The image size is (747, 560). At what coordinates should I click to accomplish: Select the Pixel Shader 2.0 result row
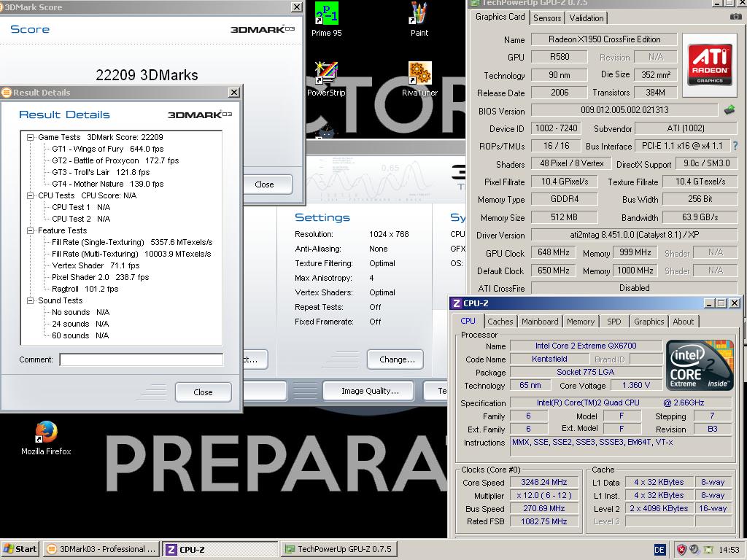point(101,277)
